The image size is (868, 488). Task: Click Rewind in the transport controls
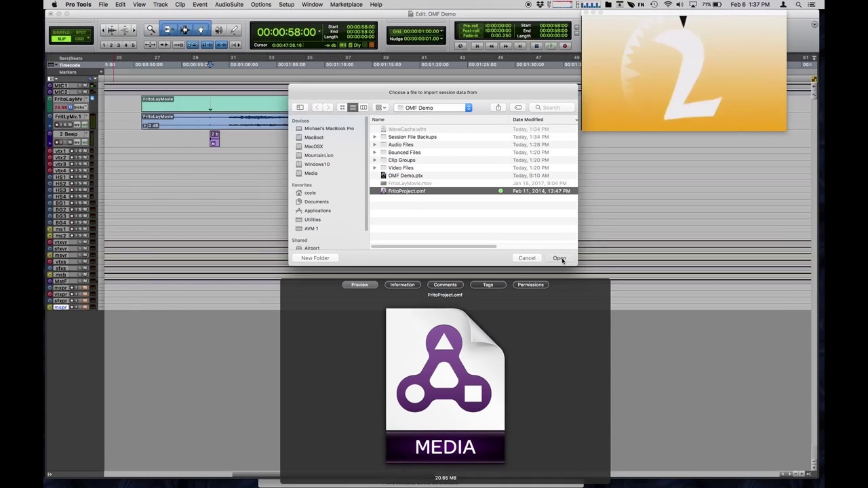tap(491, 46)
